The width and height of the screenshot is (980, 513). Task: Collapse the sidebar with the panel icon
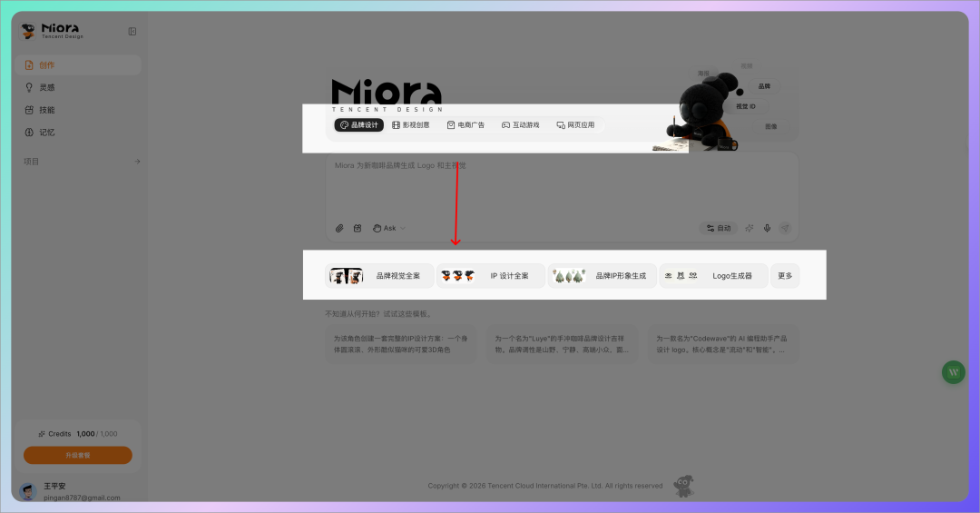[x=132, y=31]
